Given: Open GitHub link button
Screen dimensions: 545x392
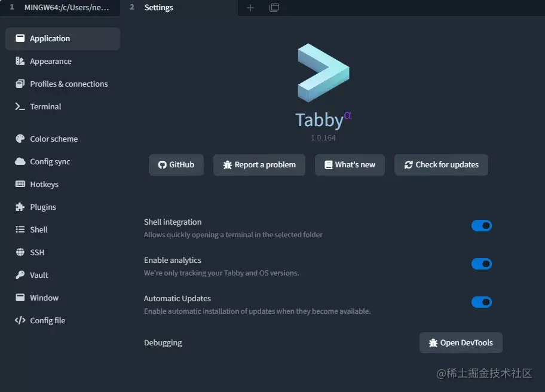Looking at the screenshot, I should point(176,165).
